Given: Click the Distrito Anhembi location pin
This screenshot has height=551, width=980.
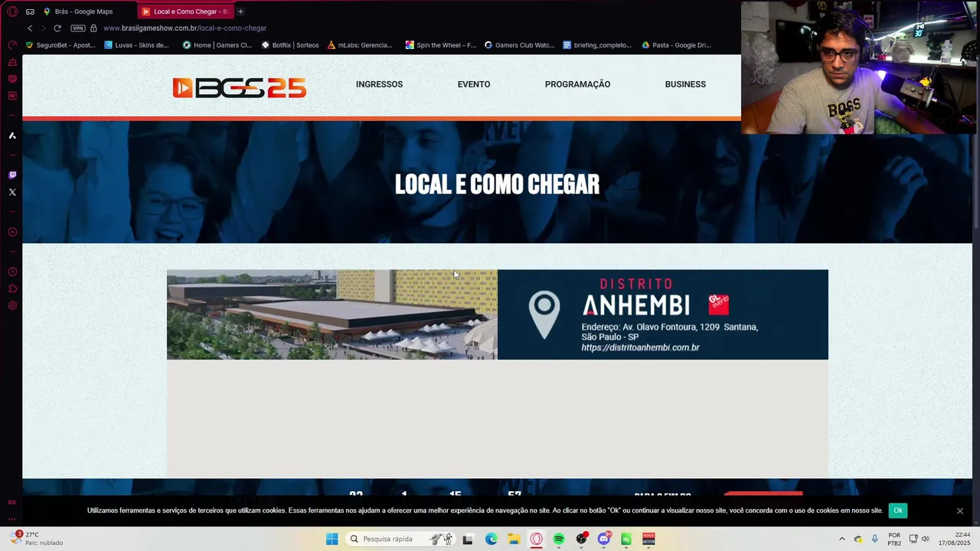Looking at the screenshot, I should pos(544,315).
